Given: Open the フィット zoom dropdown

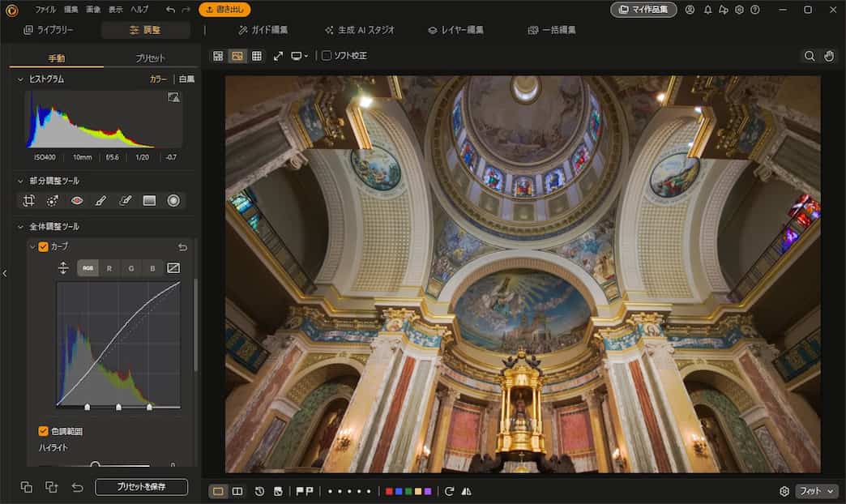Looking at the screenshot, I should [815, 491].
